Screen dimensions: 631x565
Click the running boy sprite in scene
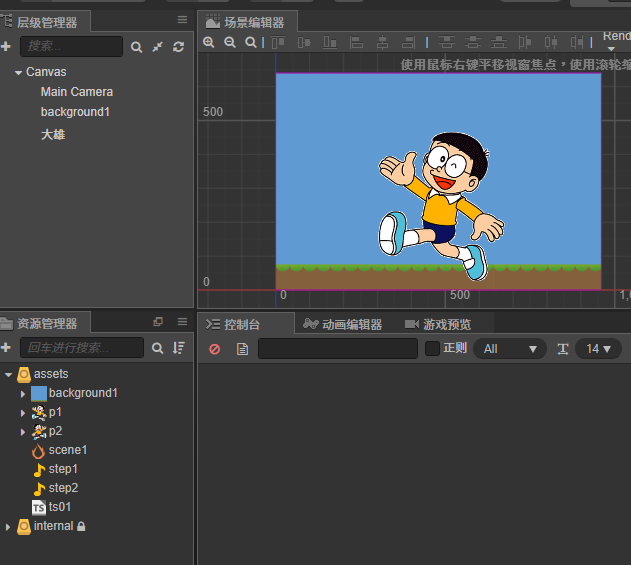pos(441,205)
